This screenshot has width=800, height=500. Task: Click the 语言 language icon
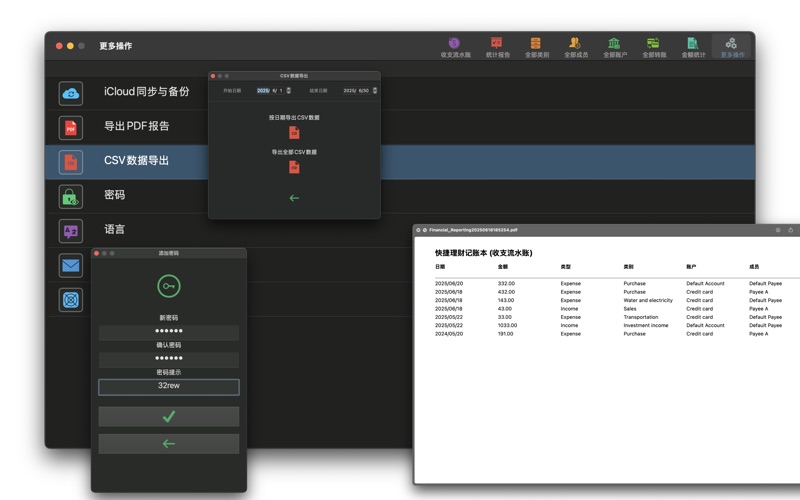pos(70,230)
